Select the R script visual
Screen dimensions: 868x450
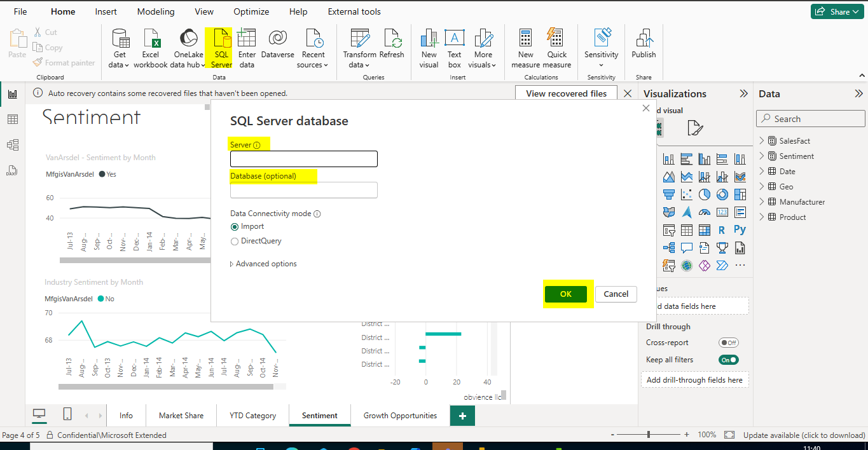[722, 230]
